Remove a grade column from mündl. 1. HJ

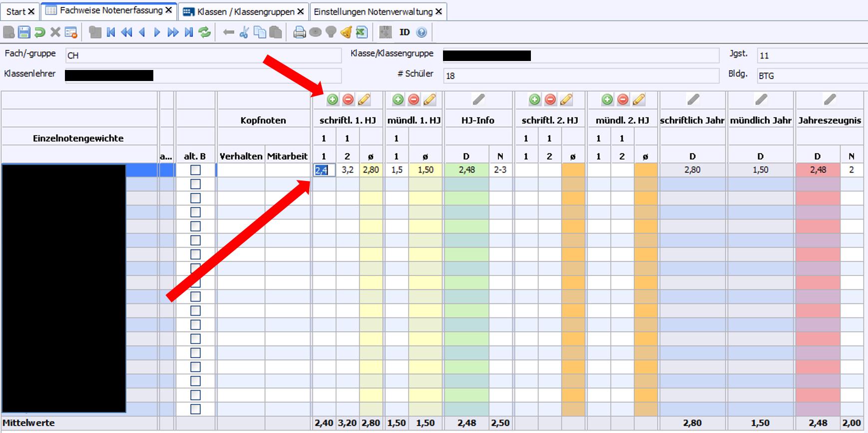[x=414, y=99]
